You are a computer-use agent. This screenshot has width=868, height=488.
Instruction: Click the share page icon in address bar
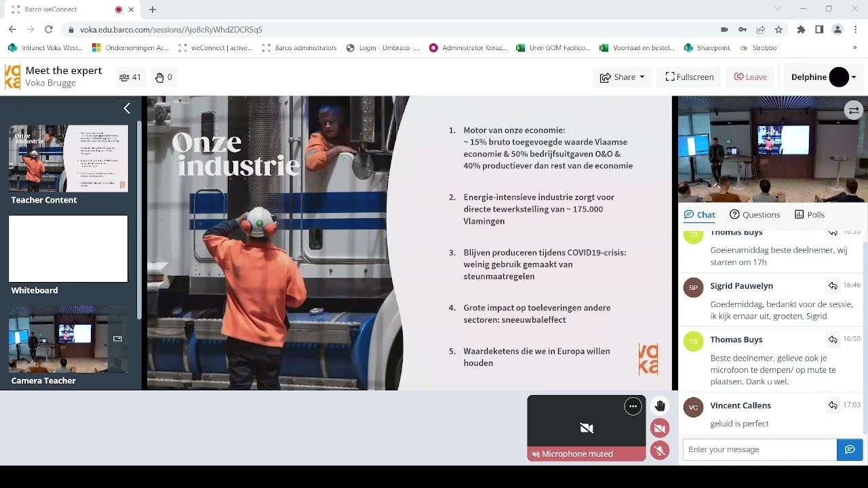(761, 30)
